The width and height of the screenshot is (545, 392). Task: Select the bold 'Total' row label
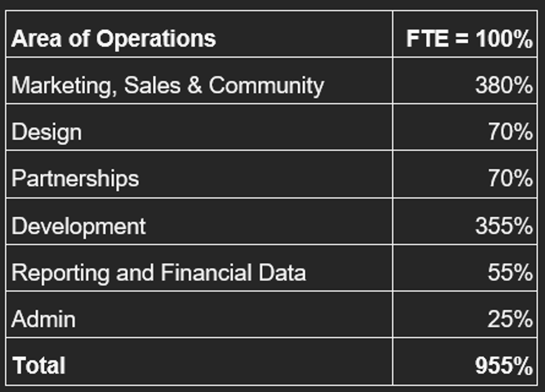[39, 365]
